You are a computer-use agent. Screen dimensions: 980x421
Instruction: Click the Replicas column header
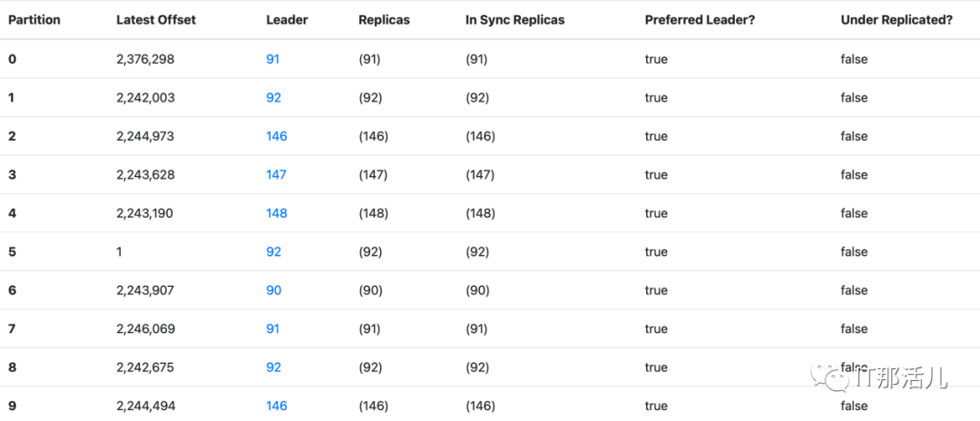(x=384, y=20)
